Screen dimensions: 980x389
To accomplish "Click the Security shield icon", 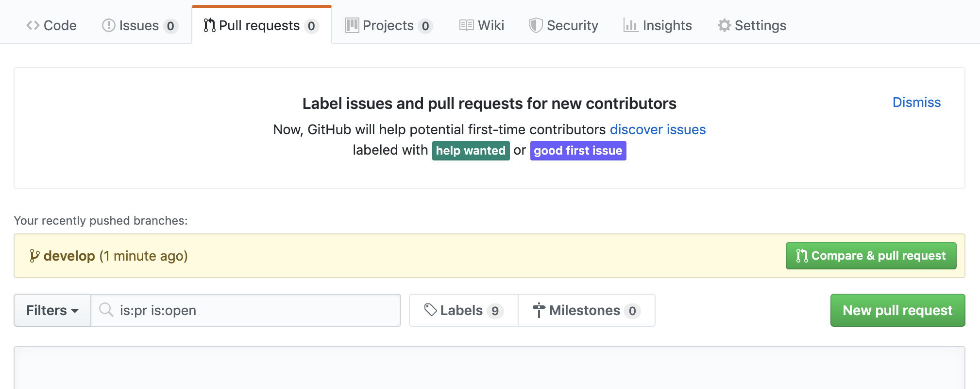I will click(x=536, y=25).
